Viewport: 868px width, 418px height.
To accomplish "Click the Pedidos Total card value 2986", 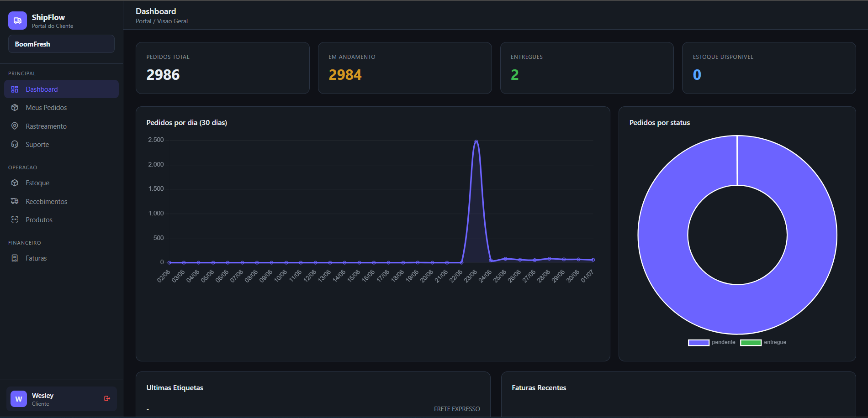I will tap(163, 75).
